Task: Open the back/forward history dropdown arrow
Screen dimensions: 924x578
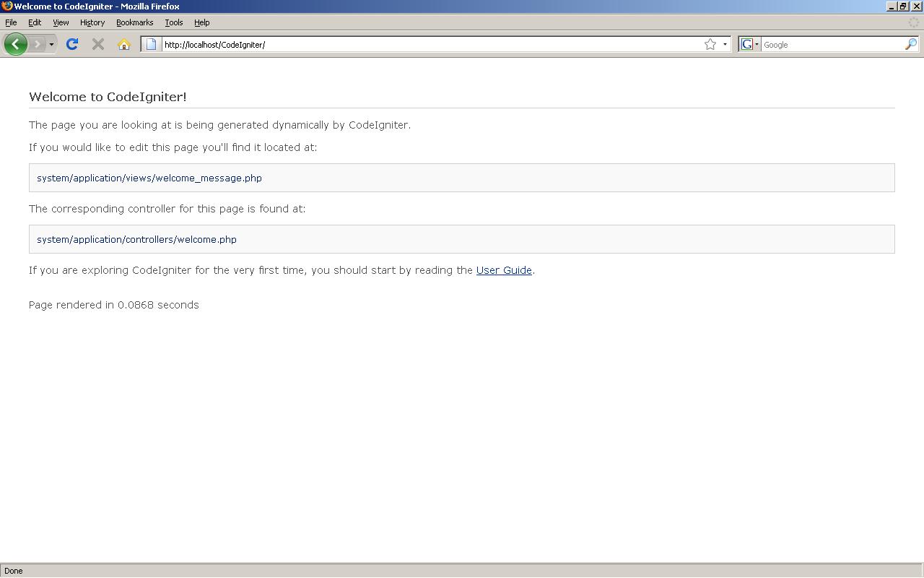Action: (x=51, y=45)
